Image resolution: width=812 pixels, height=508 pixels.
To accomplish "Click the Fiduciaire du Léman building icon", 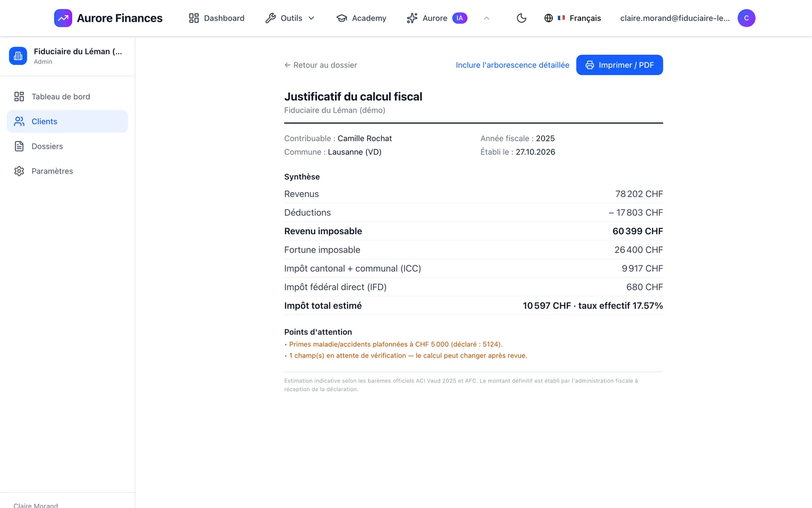I will [x=18, y=56].
